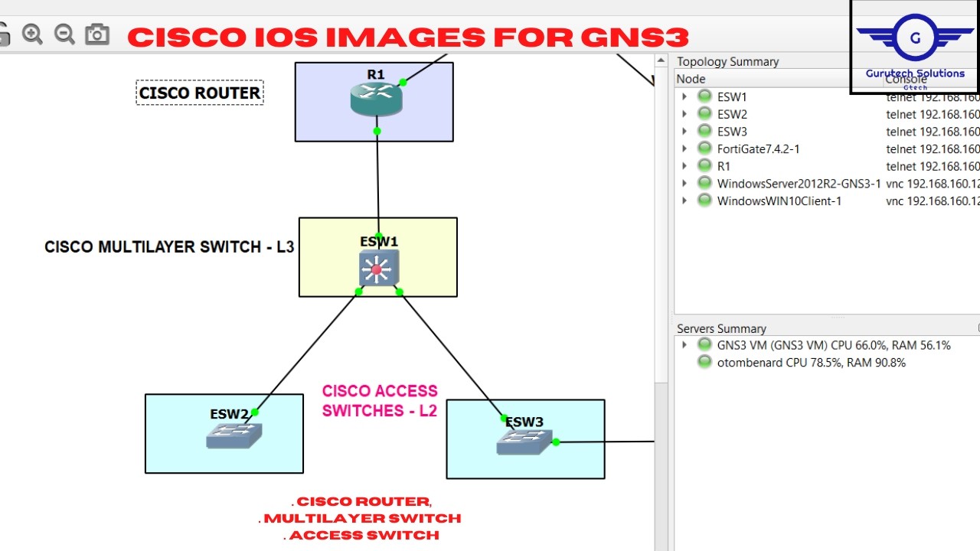Viewport: 980px width, 551px height.
Task: Select CISCO MULTILAYER SWITCH - L3 label
Action: [x=169, y=247]
